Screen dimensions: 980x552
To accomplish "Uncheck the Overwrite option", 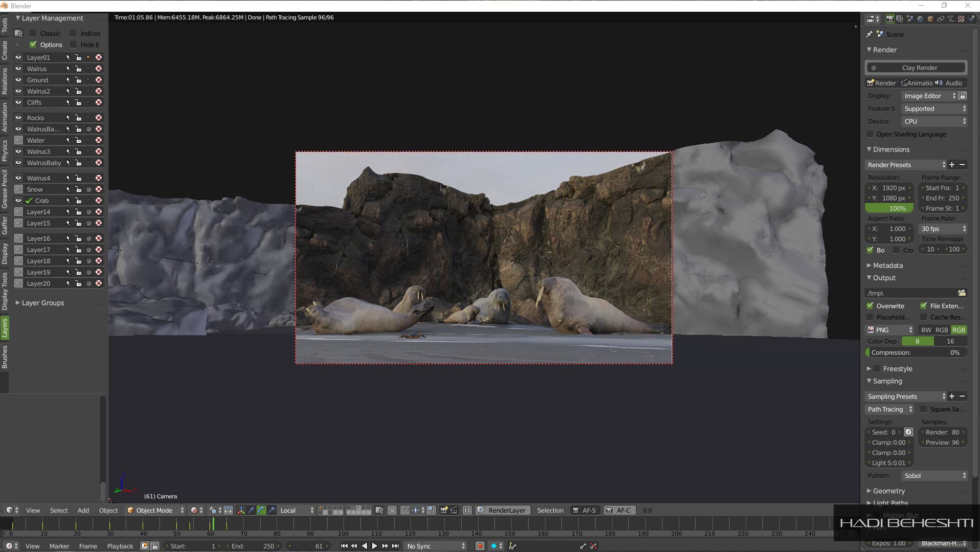I will (x=870, y=305).
